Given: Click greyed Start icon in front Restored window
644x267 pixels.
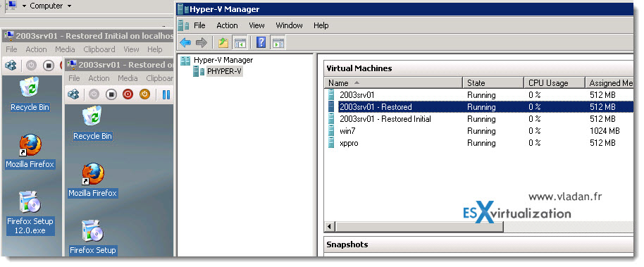Looking at the screenshot, I should click(x=94, y=94).
